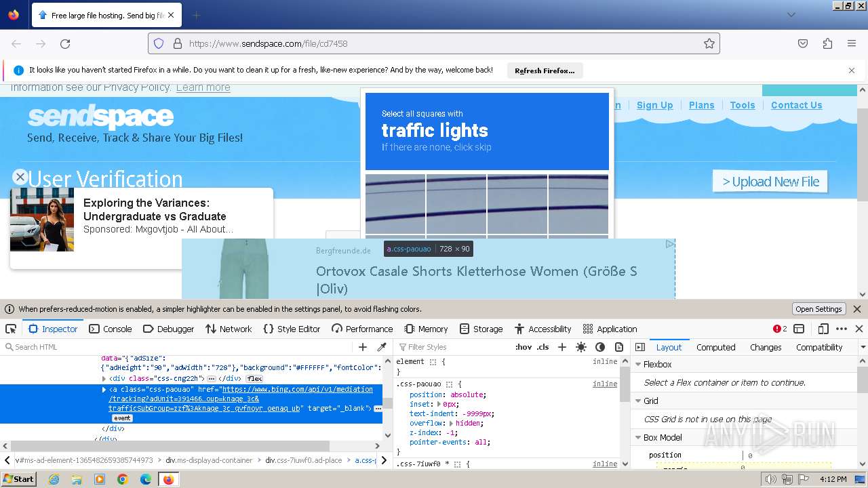Open the Contact Us link

pyautogui.click(x=796, y=105)
